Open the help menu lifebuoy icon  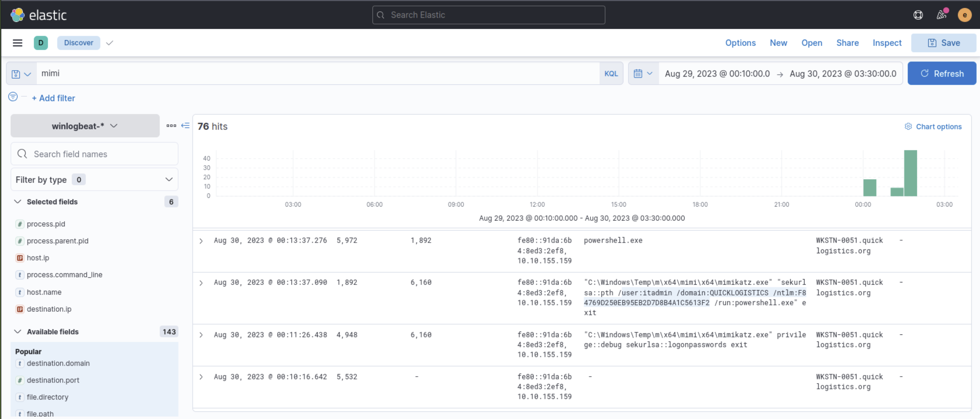click(918, 15)
